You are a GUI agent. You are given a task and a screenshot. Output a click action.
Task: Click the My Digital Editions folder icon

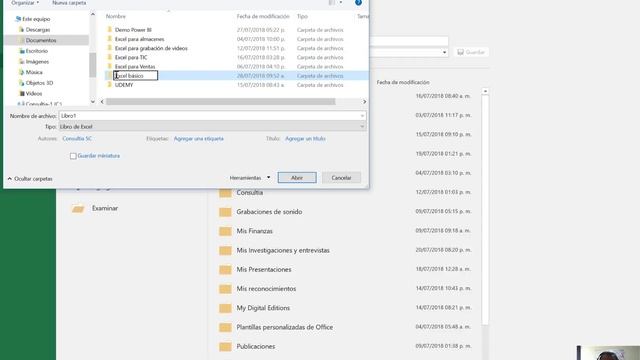click(225, 308)
